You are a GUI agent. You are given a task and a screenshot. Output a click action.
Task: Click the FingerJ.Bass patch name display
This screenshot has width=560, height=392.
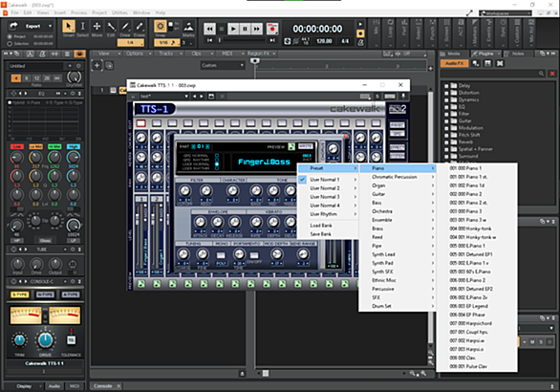[x=264, y=162]
